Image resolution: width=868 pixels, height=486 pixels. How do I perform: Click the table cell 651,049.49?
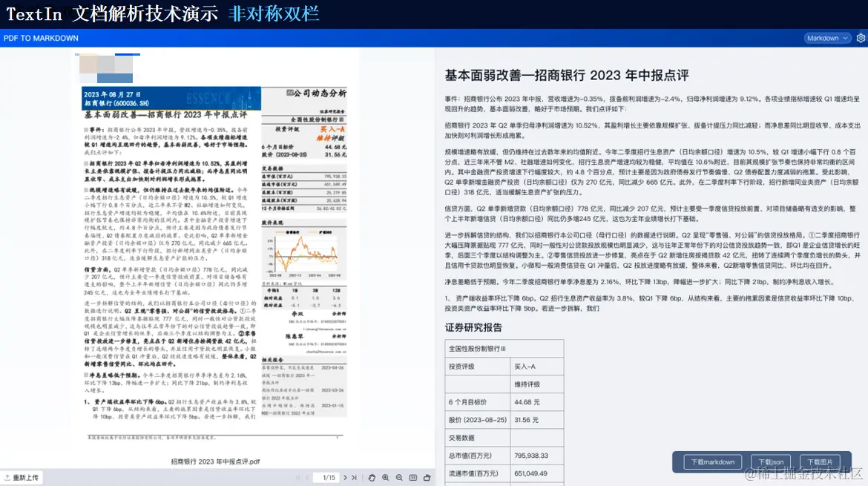click(x=537, y=473)
